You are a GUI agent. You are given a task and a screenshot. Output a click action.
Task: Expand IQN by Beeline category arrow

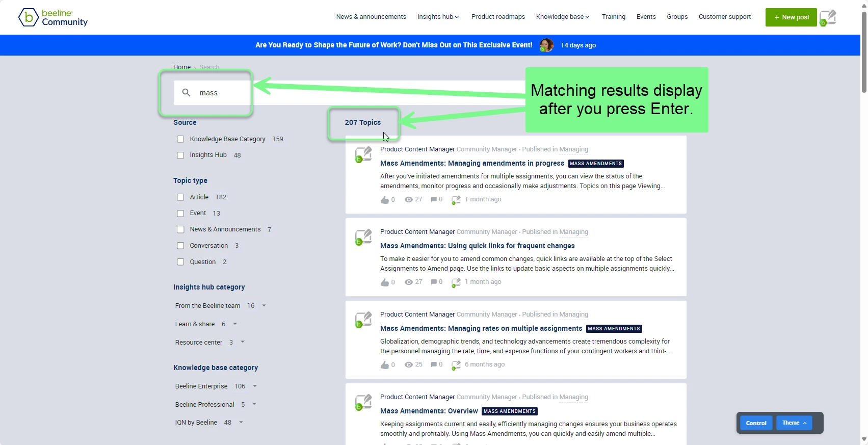241,423
